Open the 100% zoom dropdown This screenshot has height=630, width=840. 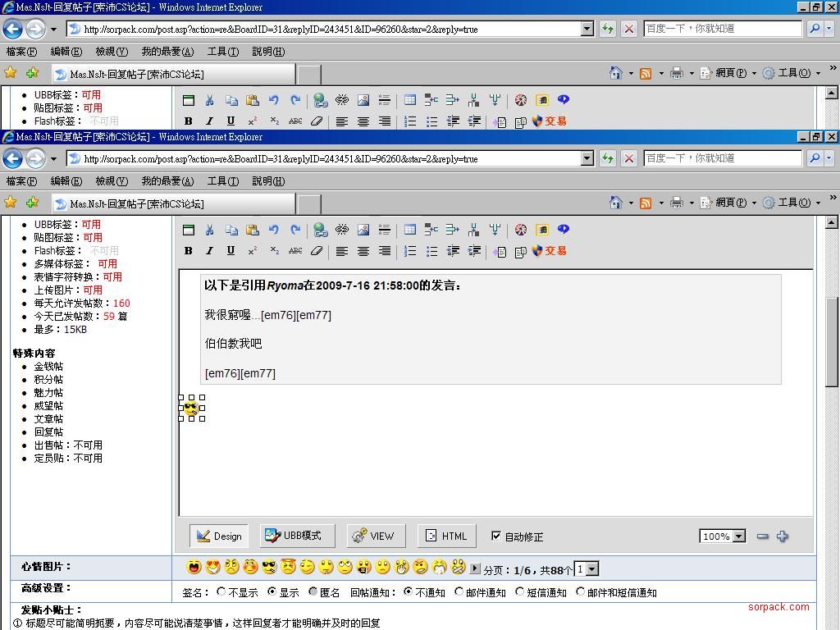[738, 536]
